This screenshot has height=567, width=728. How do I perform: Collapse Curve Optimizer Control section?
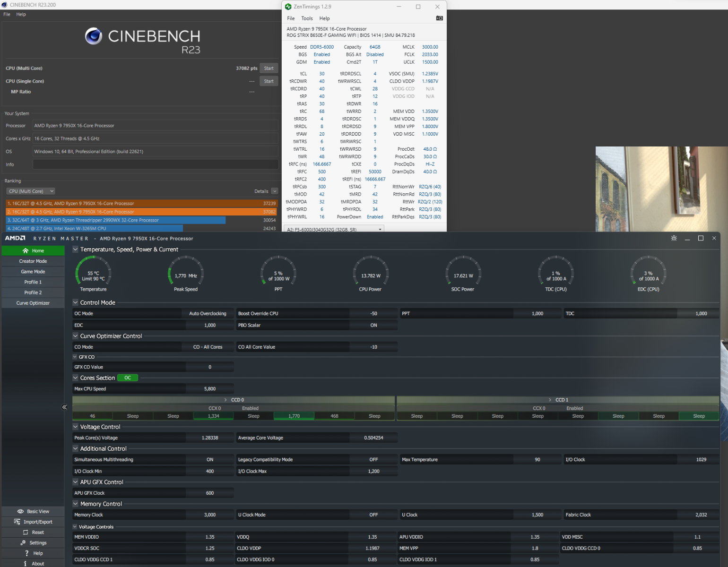pos(75,336)
